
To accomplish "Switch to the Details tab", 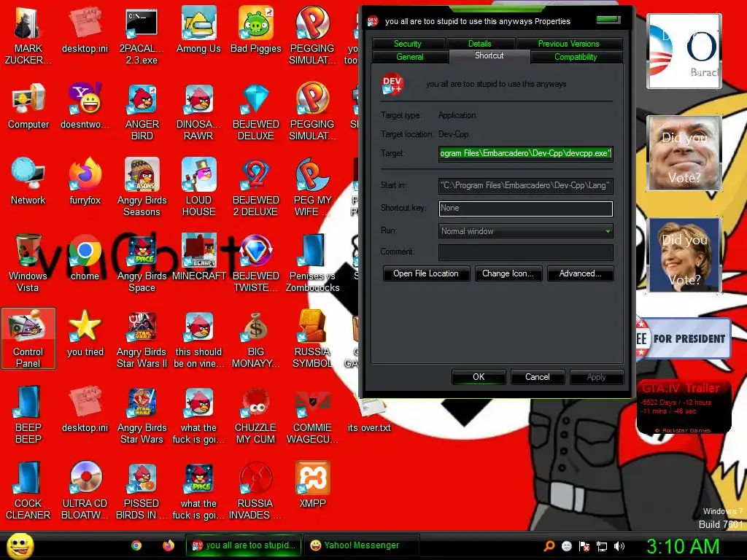I will [480, 43].
